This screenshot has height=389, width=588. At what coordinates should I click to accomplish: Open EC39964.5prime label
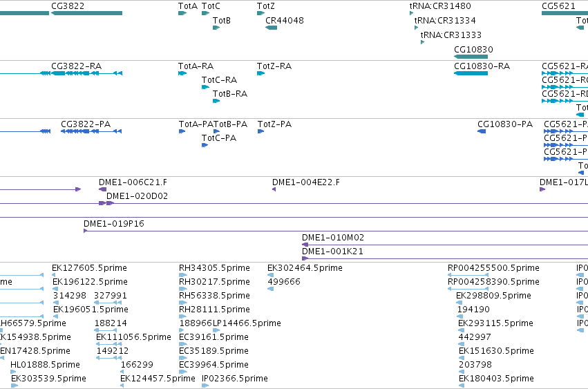tap(214, 365)
